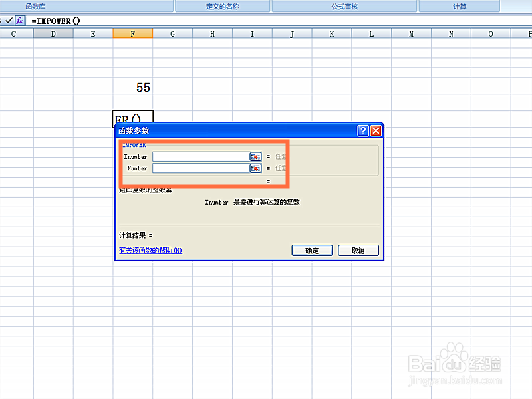Select column G header

point(172,34)
